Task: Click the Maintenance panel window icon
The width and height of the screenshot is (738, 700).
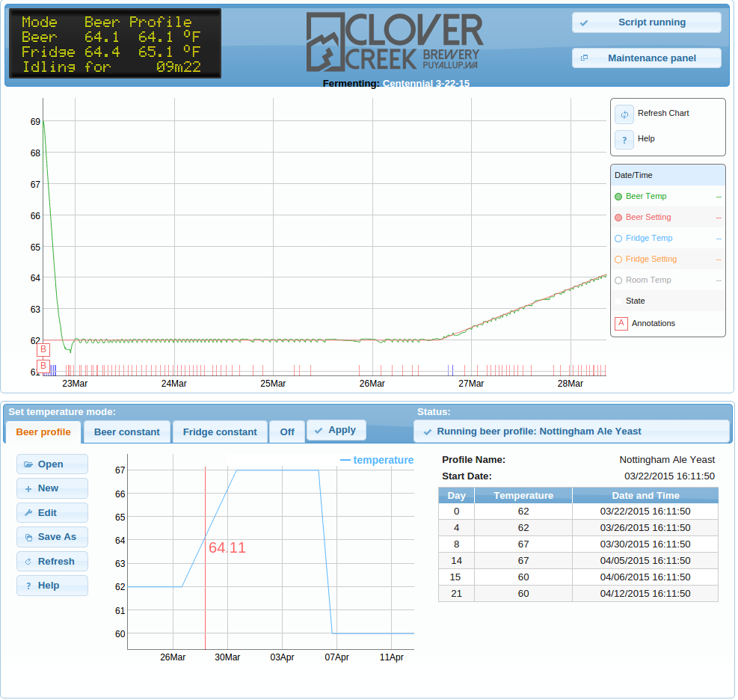Action: click(584, 58)
